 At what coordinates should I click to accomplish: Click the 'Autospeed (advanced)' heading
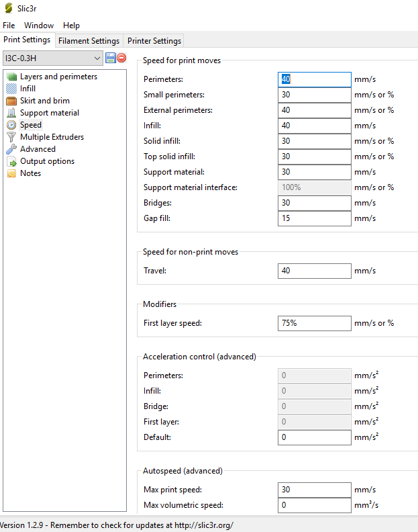[x=182, y=471]
